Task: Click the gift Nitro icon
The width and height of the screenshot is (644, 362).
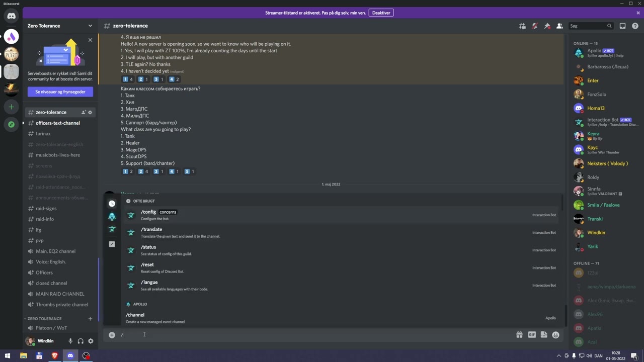Action: click(519, 335)
